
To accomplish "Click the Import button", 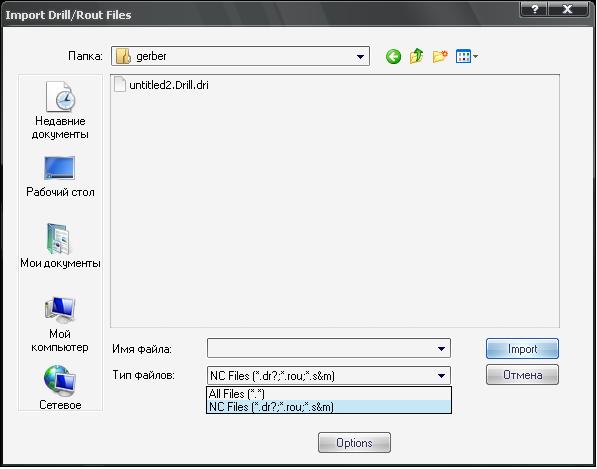I will tap(522, 349).
